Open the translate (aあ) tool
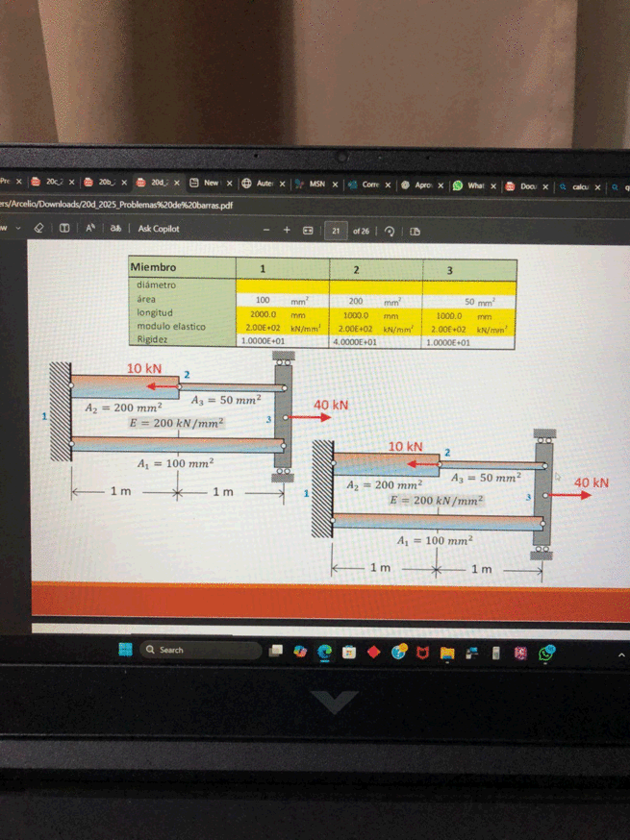The image size is (630, 840). [x=115, y=228]
